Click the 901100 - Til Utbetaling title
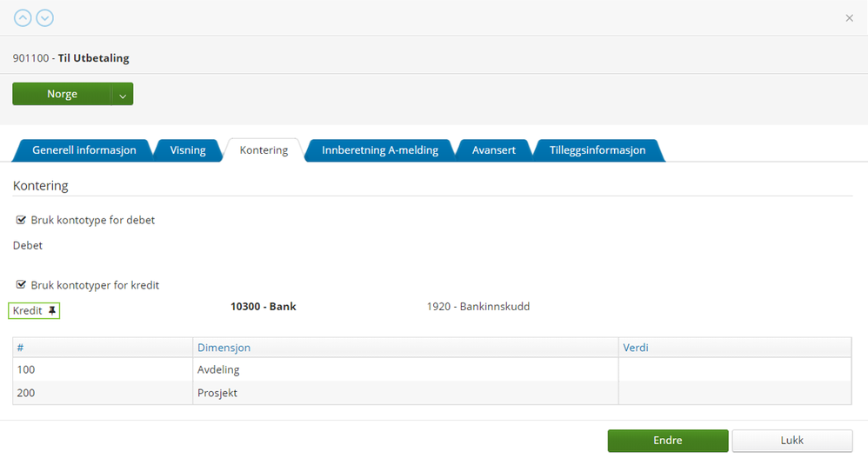Viewport: 868px width, 458px height. (70, 58)
